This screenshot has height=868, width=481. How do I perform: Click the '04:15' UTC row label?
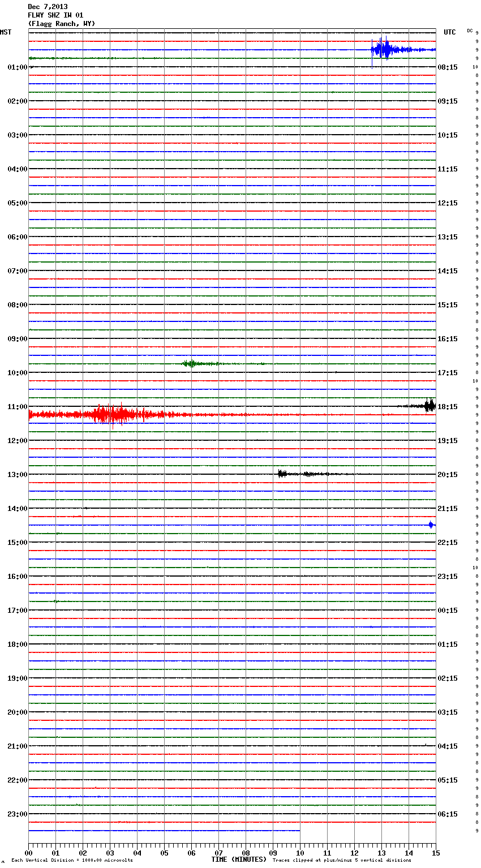click(x=448, y=746)
